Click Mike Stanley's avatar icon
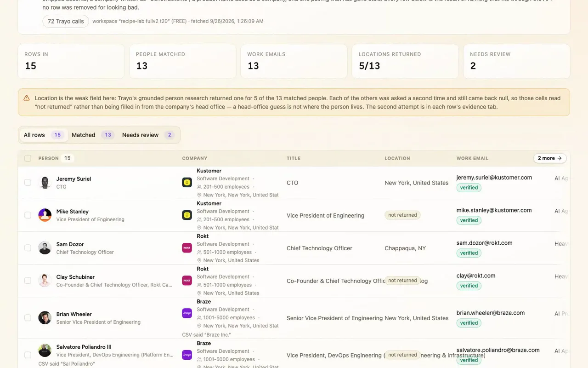Viewport: 588px width, 368px height. point(45,215)
